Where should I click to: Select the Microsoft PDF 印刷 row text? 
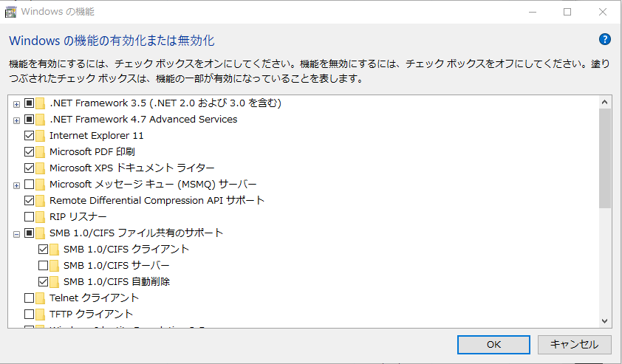tap(92, 152)
